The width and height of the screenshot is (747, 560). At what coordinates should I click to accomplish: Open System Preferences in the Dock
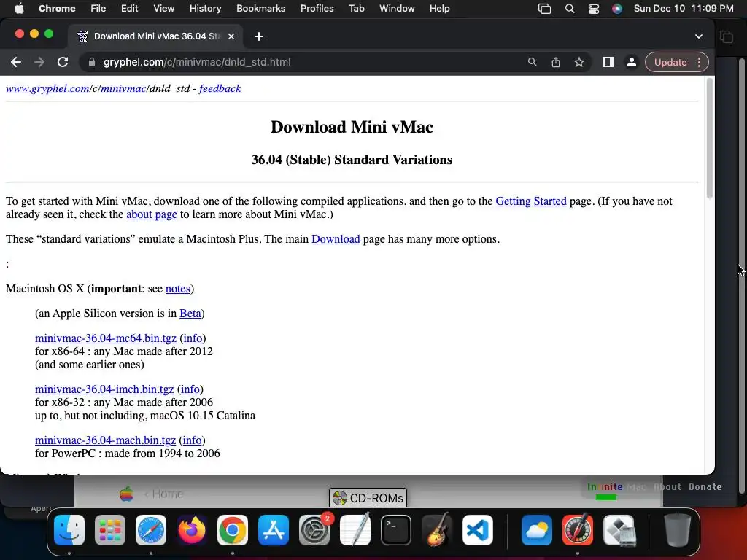pyautogui.click(x=314, y=530)
